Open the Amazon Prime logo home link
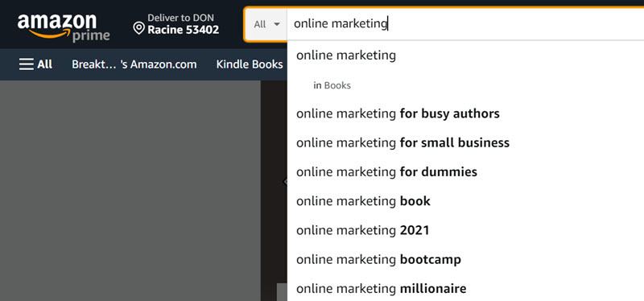 tap(64, 27)
